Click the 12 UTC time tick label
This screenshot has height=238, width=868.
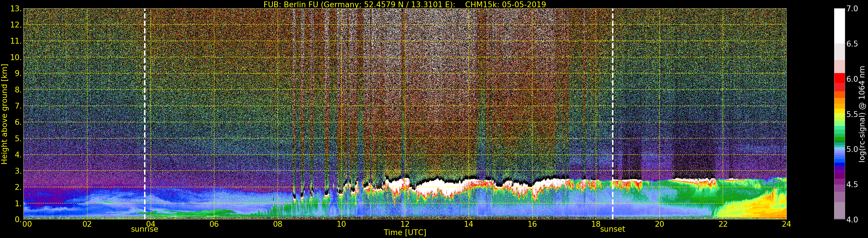coord(405,224)
